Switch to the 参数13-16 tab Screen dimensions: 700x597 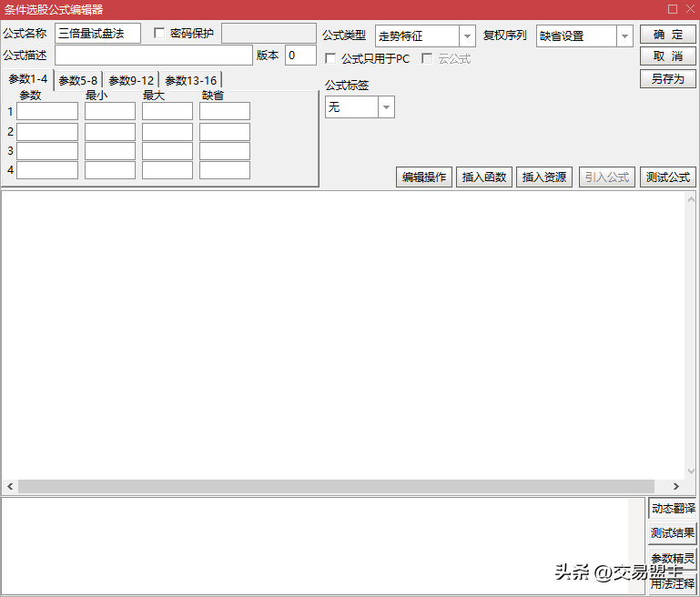click(190, 81)
